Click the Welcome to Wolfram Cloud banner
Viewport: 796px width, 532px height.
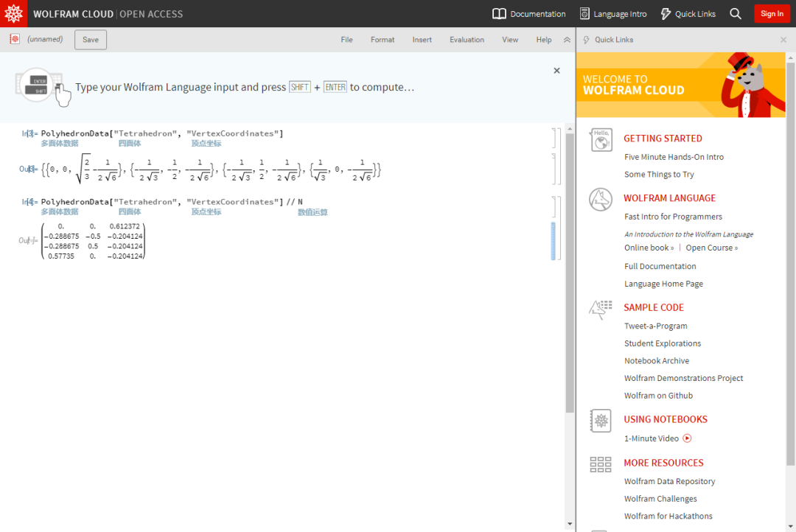coord(681,85)
